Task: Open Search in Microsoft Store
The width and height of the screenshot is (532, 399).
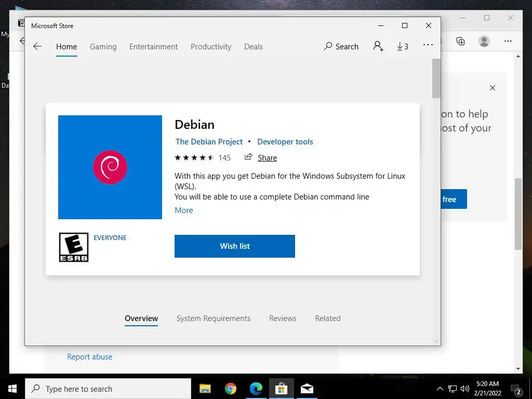Action: tap(341, 46)
